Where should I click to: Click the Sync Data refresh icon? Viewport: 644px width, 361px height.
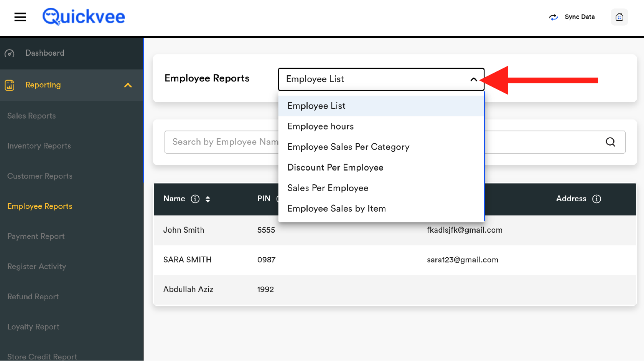click(x=553, y=17)
